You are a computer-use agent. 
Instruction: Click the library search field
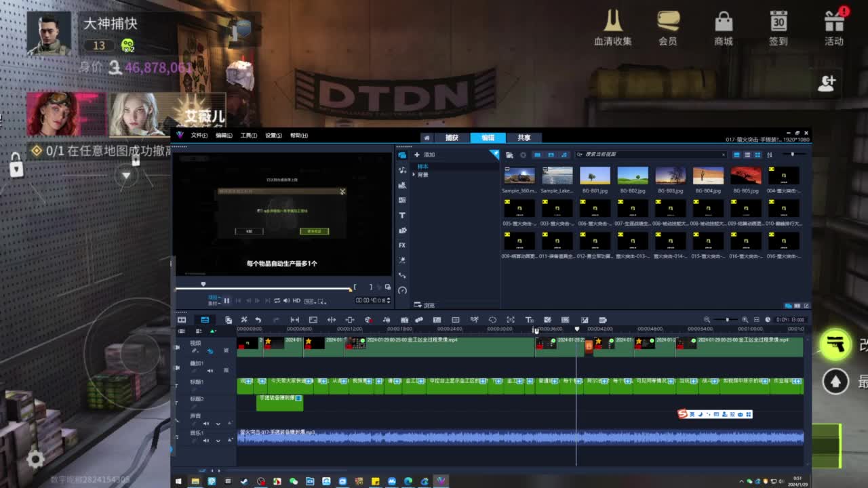coord(651,155)
